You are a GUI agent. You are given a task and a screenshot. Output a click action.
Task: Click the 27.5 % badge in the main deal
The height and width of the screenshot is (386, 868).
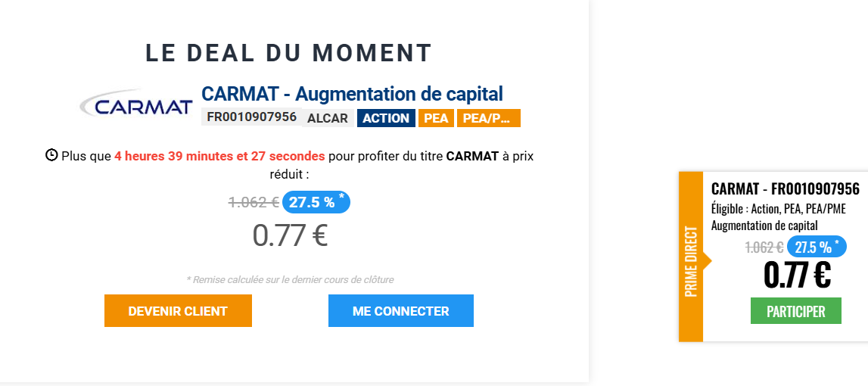316,202
